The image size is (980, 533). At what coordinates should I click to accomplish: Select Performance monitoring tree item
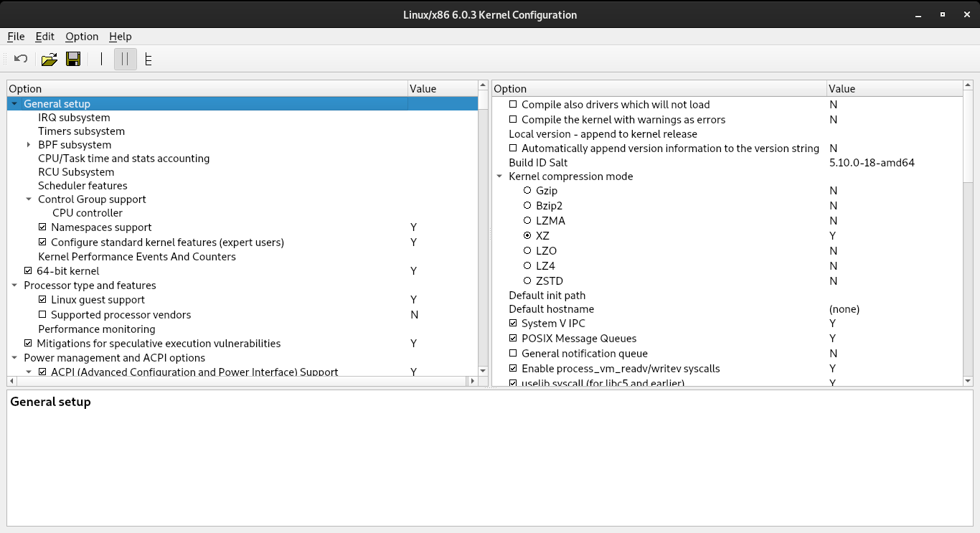tap(97, 329)
